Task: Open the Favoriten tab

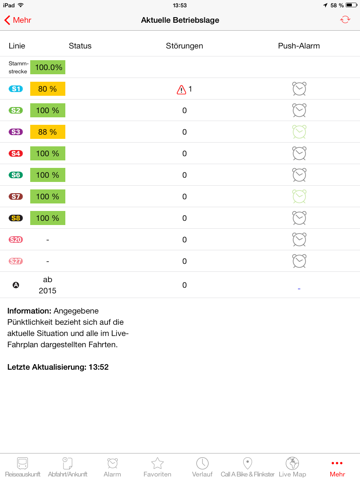Action: click(x=157, y=467)
